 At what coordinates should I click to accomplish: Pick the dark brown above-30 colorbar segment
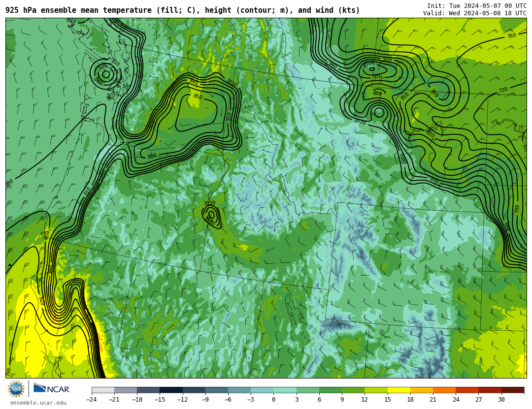513,390
